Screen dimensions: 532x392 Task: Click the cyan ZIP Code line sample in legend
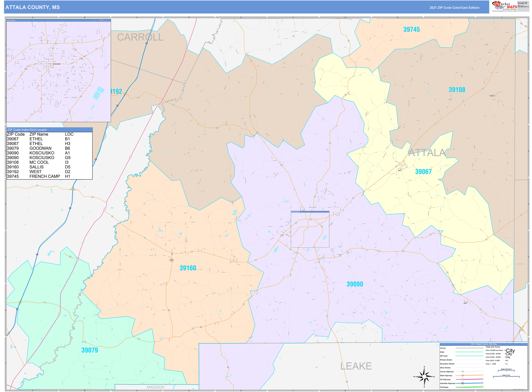(470, 356)
